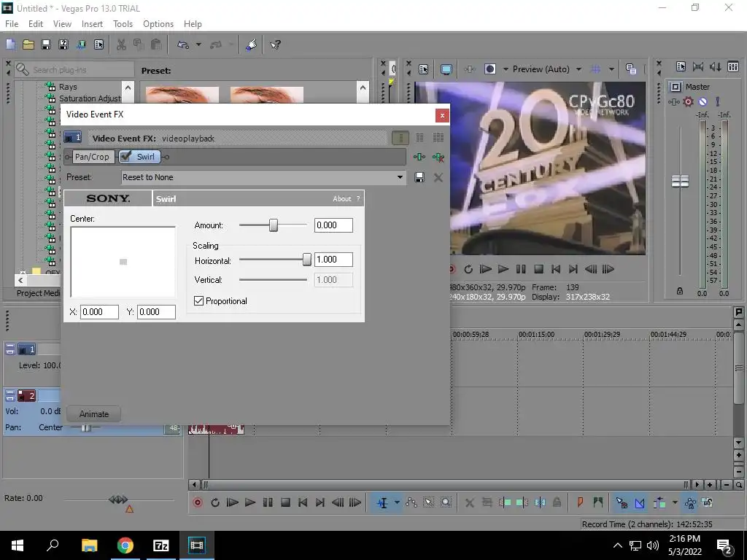Select the Pan/Crop button in the FX chain

(92, 157)
